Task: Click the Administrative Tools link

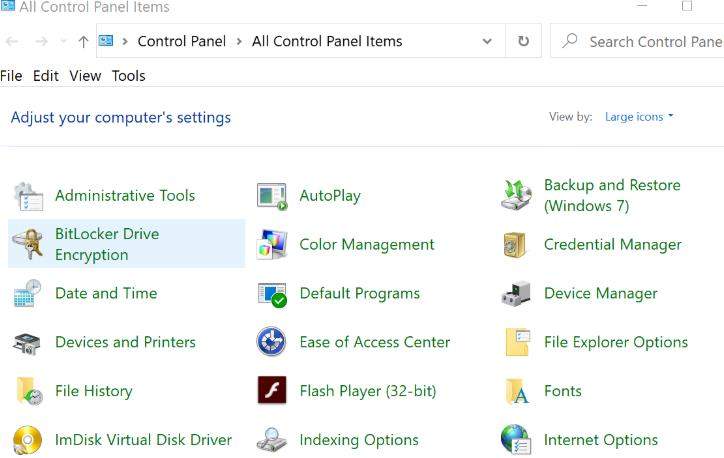Action: point(125,196)
